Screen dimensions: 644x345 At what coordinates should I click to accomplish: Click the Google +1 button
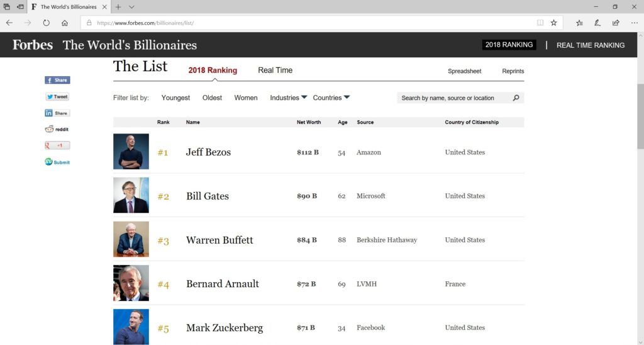[x=57, y=145]
